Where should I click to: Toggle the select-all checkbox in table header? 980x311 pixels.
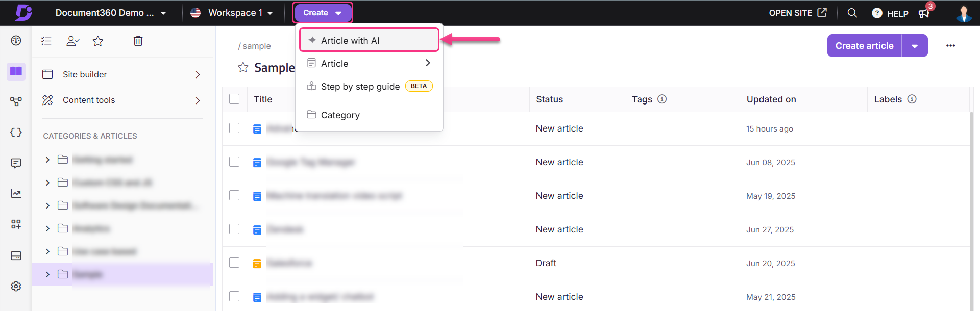234,99
